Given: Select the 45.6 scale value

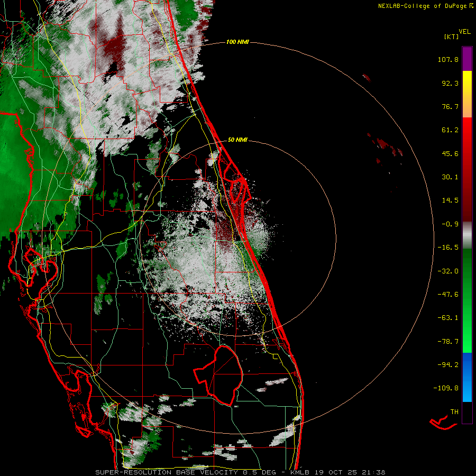Looking at the screenshot, I should 450,153.
